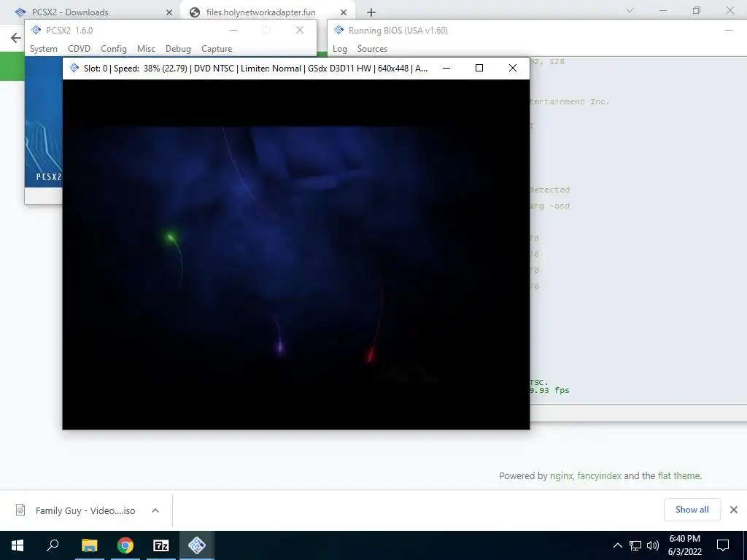Screen dimensions: 747x560
Task: Click the PS2 BIOS game display area
Action: pyautogui.click(x=296, y=254)
